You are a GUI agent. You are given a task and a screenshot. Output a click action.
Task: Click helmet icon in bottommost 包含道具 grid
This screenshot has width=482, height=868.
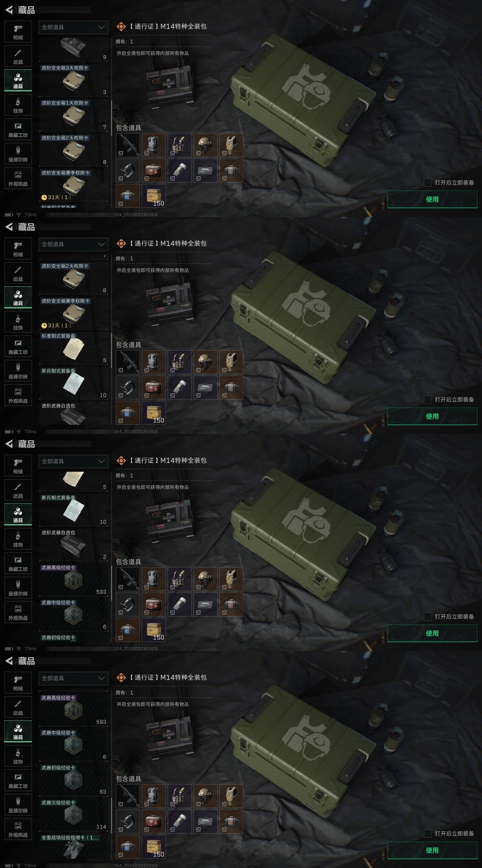point(205,796)
